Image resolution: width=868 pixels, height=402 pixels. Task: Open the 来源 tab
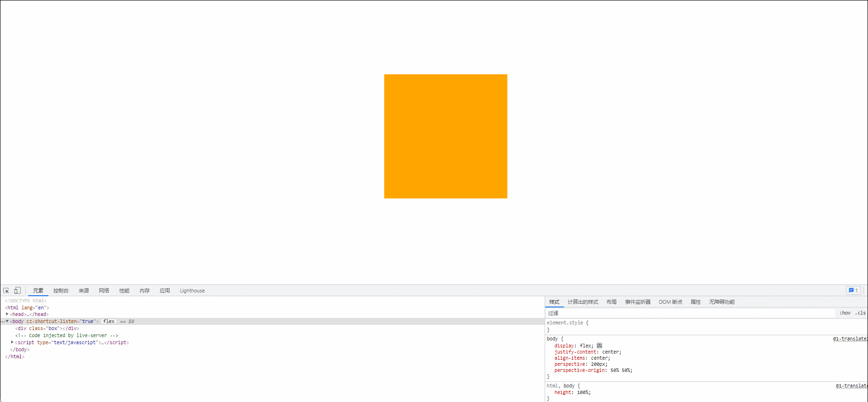click(84, 291)
